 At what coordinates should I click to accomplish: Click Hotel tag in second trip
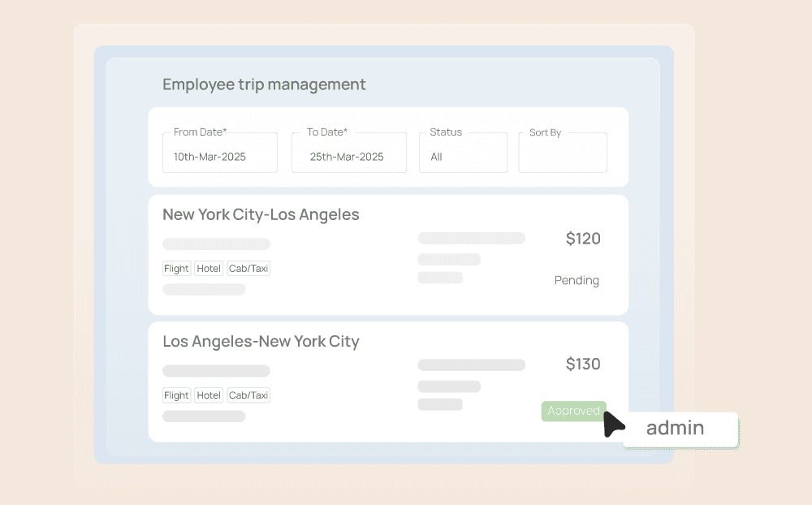[209, 395]
